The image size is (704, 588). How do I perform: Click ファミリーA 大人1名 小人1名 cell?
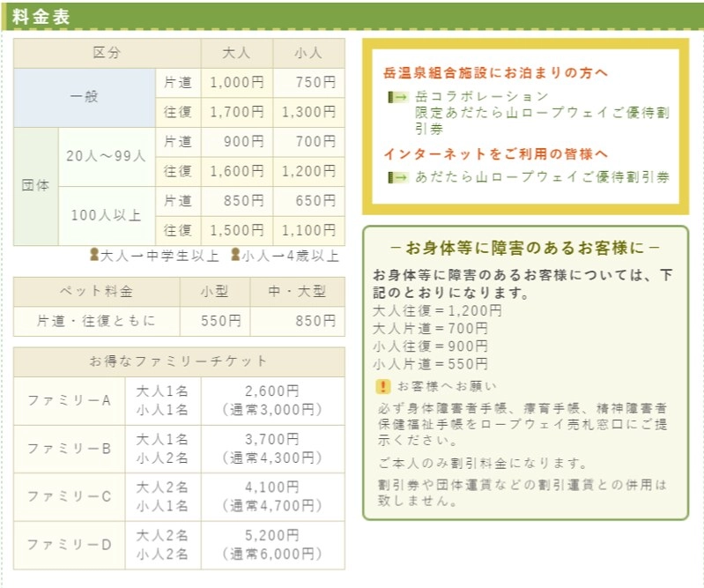(x=162, y=401)
